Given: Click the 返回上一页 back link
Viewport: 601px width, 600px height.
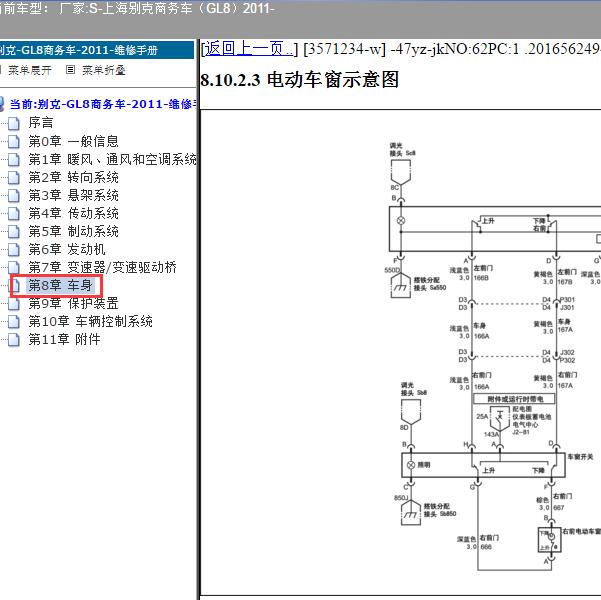Looking at the screenshot, I should (248, 48).
